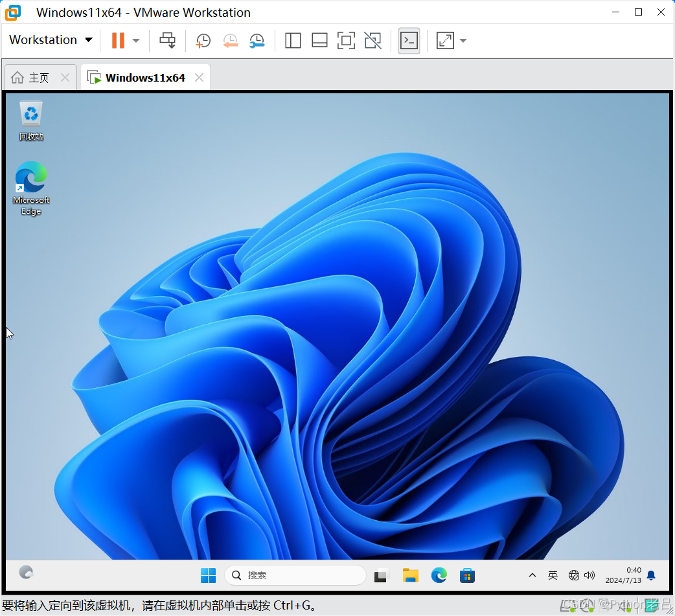Expand the power options dropdown arrow
The width and height of the screenshot is (675, 616).
pyautogui.click(x=136, y=40)
